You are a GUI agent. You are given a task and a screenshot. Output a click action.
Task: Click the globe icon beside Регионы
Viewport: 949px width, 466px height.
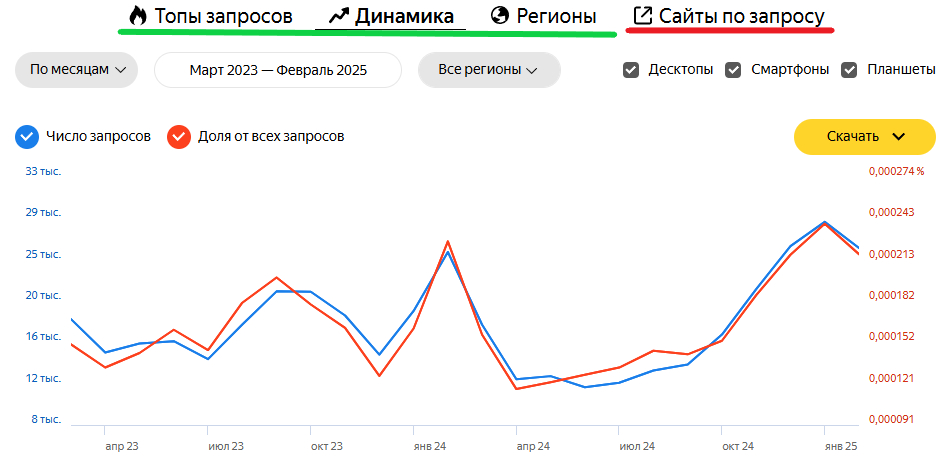[500, 17]
